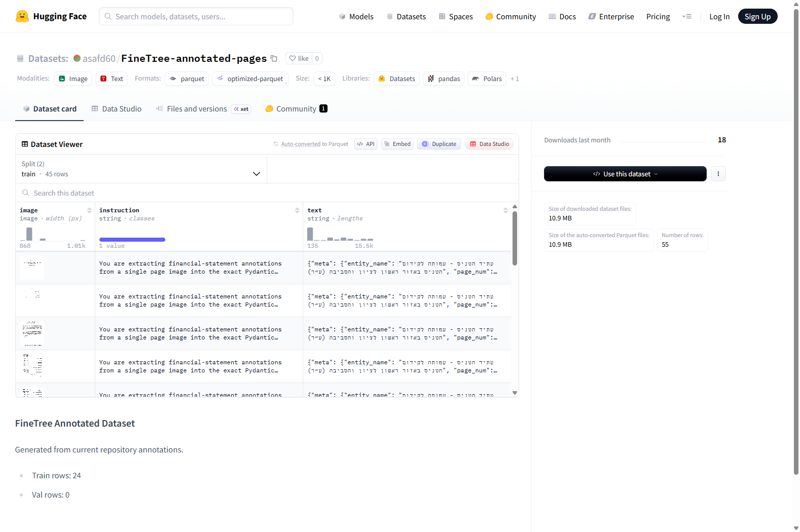Image resolution: width=800 pixels, height=532 pixels.
Task: Open Data Studio from the viewer header
Action: 489,144
